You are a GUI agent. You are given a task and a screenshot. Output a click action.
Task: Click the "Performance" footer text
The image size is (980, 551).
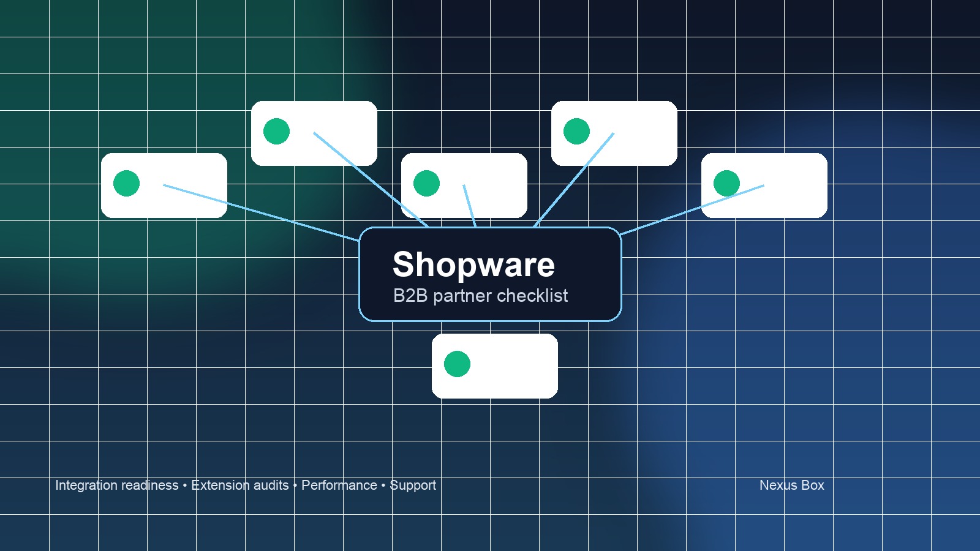pos(339,485)
